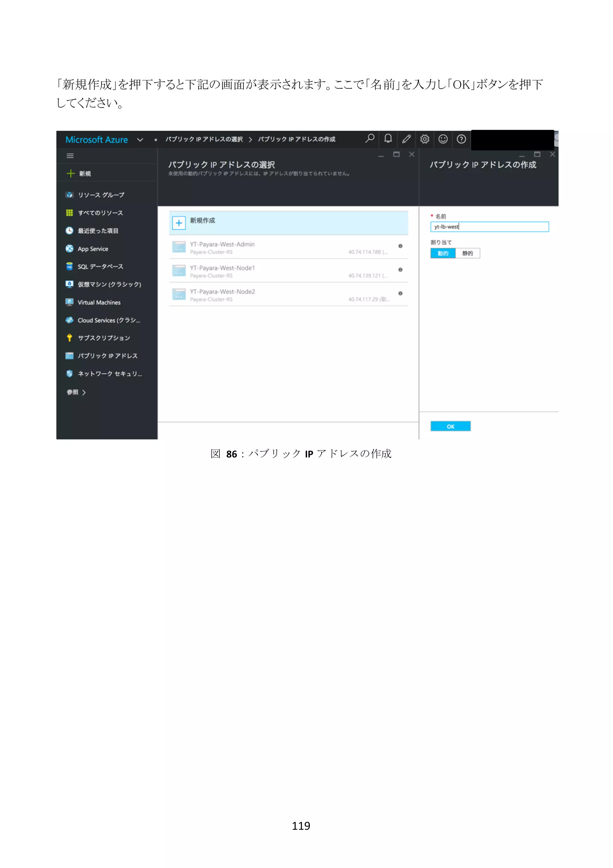This screenshot has width=613, height=868.
Task: Open breadcrumb パブリック IP アドレスの作成
Action: (x=297, y=139)
